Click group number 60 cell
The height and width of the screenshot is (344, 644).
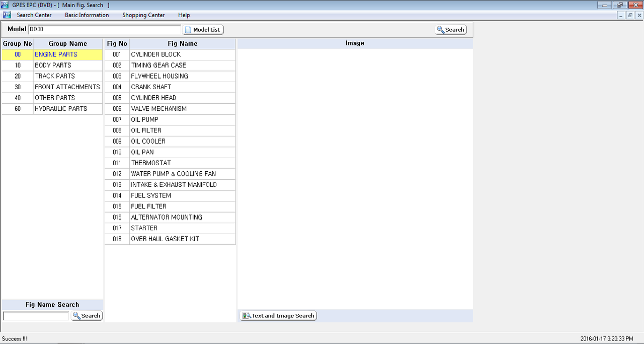18,109
